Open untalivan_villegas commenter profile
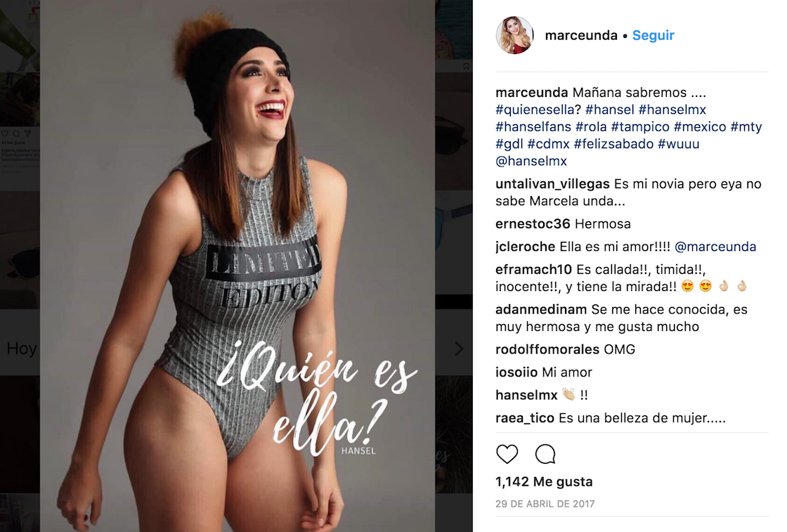This screenshot has width=787, height=532. tap(552, 183)
